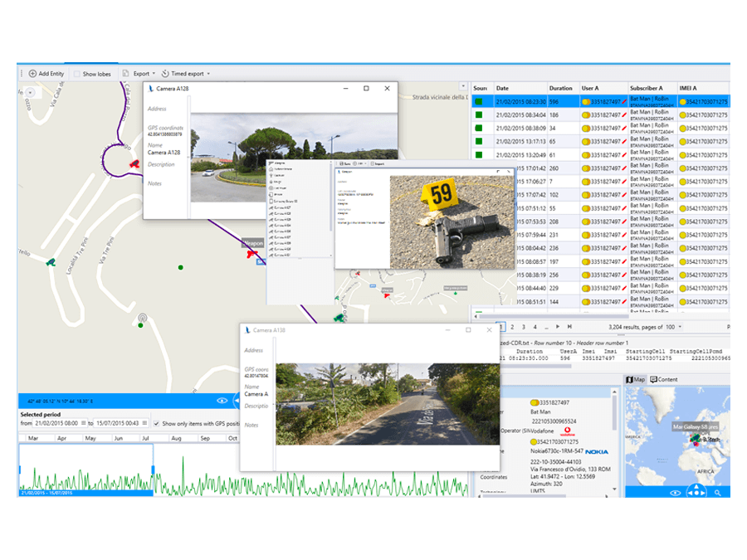Click the dropdown arrow above the Source column
This screenshot has width=747, height=560.
click(x=463, y=86)
